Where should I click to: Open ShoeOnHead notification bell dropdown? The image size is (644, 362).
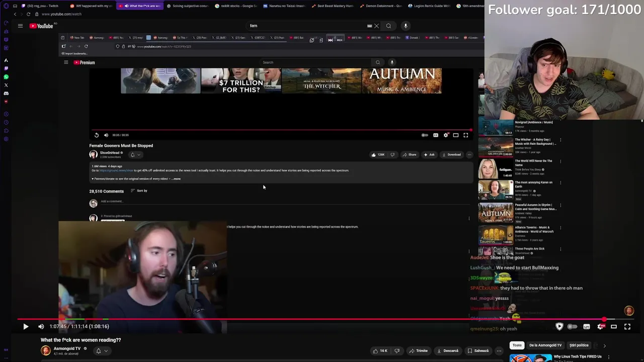point(135,155)
